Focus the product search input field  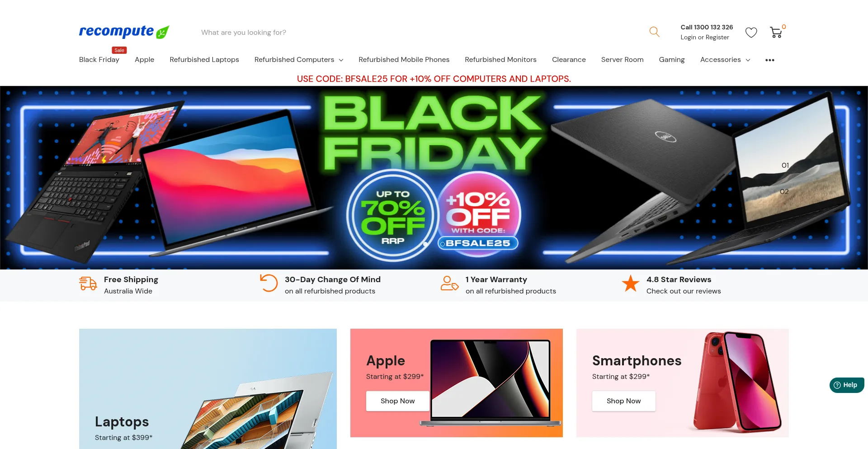click(420, 33)
